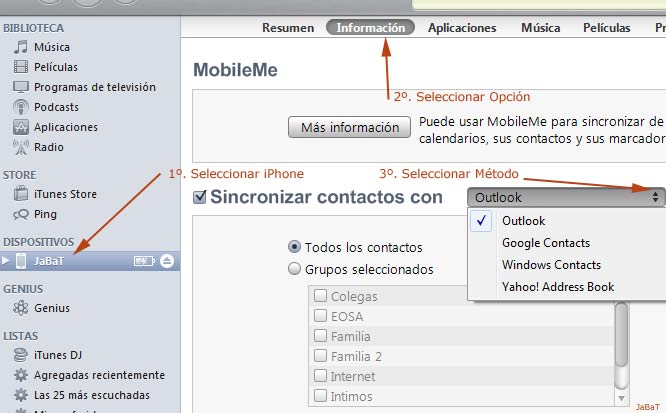This screenshot has width=666, height=413.
Task: Open the Películas filmstrip icon
Action: pyautogui.click(x=21, y=67)
